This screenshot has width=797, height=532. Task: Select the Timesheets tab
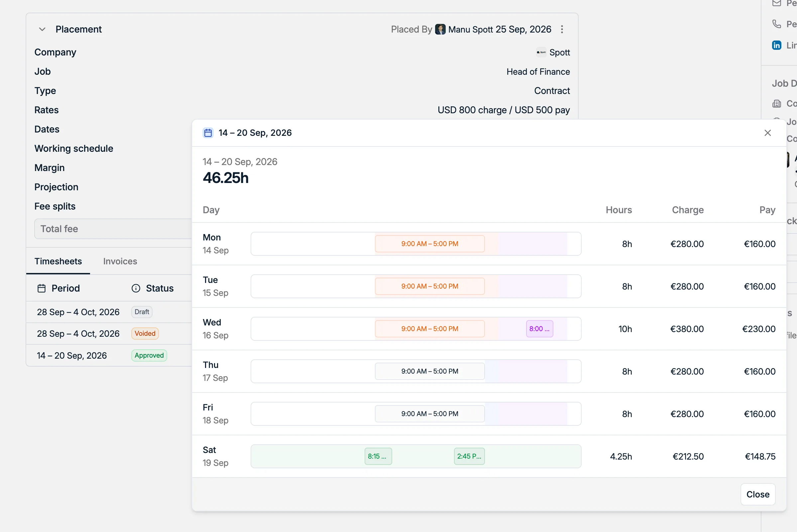(x=58, y=261)
